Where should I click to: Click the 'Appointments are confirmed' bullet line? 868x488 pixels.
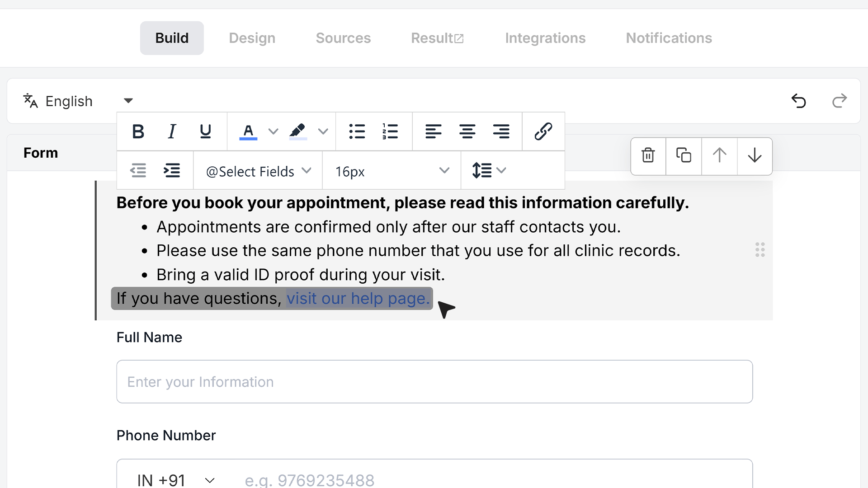(388, 227)
